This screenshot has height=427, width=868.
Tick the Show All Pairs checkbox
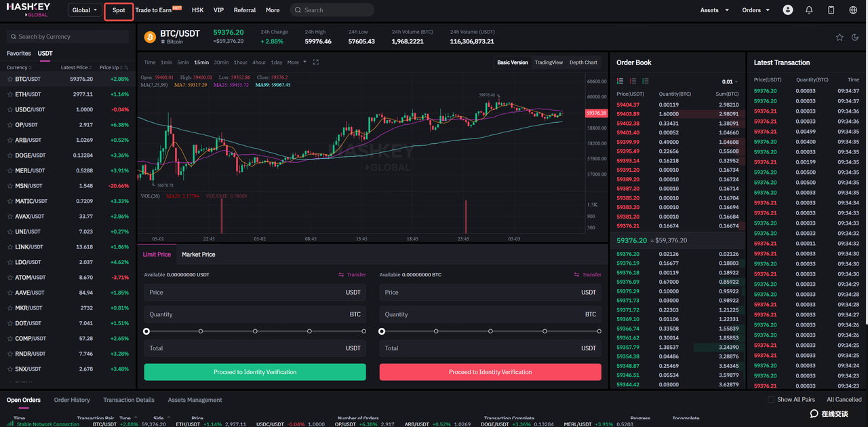tap(770, 400)
